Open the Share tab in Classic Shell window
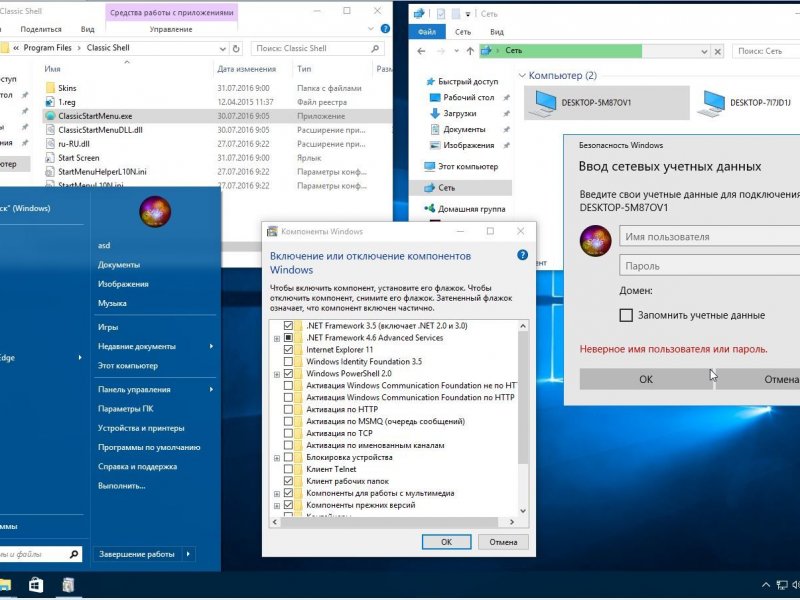Screen dimensions: 800x600 (x=41, y=29)
